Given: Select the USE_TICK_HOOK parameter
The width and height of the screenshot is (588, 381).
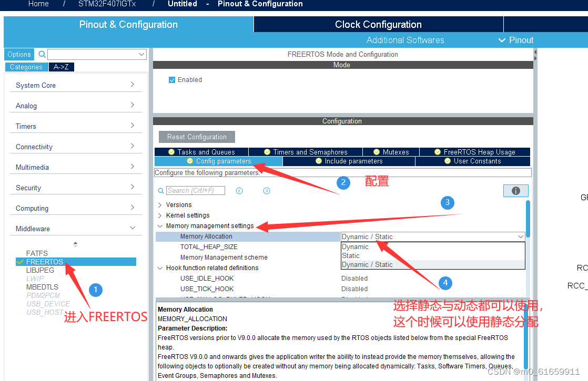Looking at the screenshot, I should 207,289.
